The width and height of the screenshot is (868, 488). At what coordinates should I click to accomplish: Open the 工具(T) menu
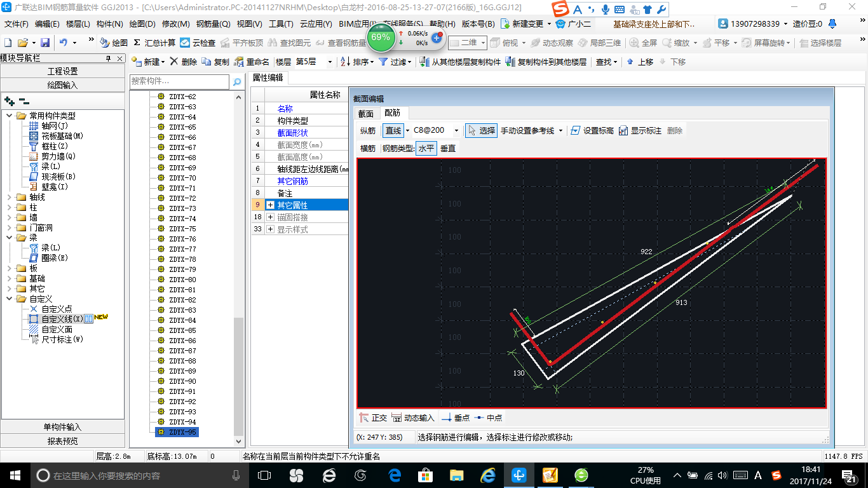tap(281, 24)
